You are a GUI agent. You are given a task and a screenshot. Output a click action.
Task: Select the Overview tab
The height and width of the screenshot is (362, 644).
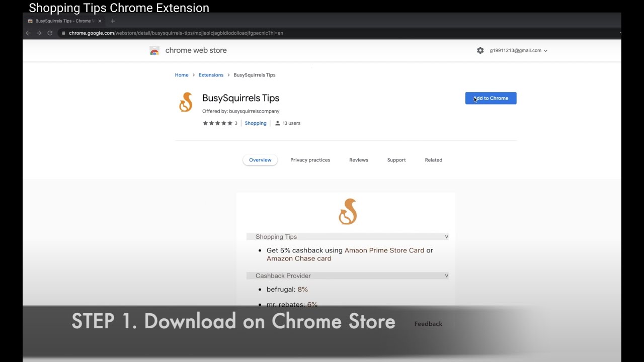(260, 160)
